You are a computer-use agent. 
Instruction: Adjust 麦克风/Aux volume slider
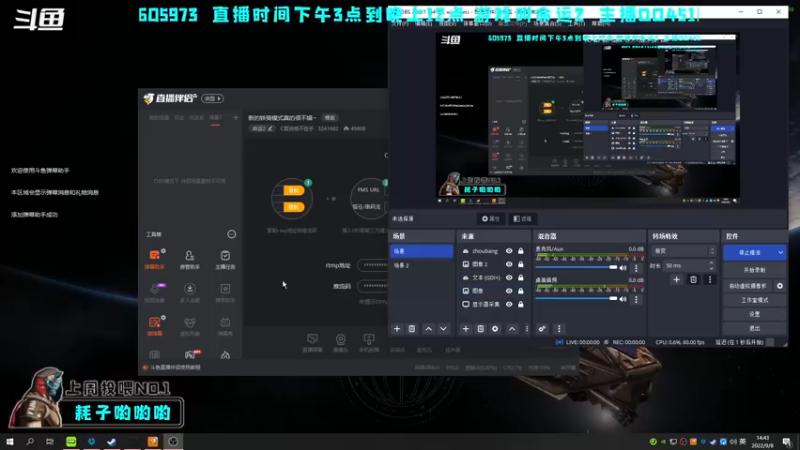click(577, 267)
